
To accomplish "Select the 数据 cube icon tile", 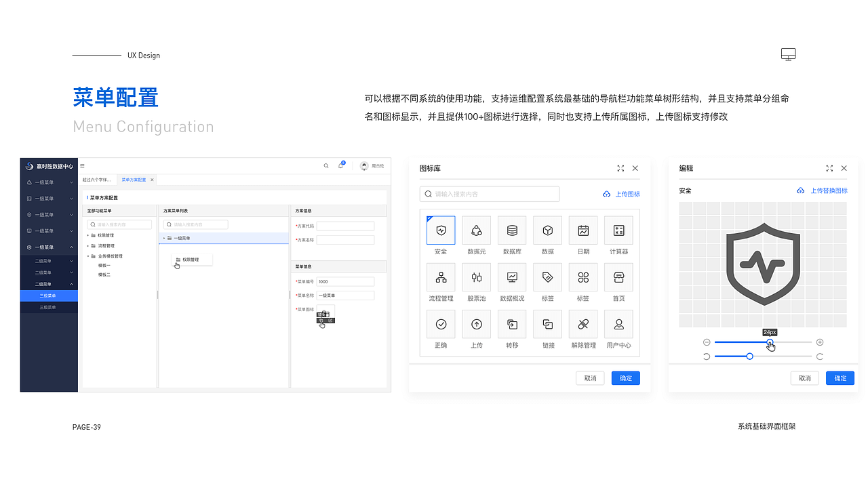I will (548, 230).
